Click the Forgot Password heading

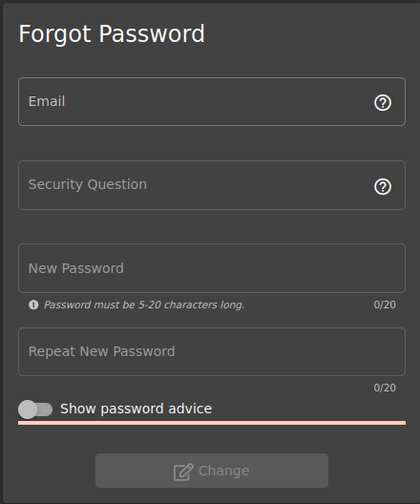(x=112, y=34)
